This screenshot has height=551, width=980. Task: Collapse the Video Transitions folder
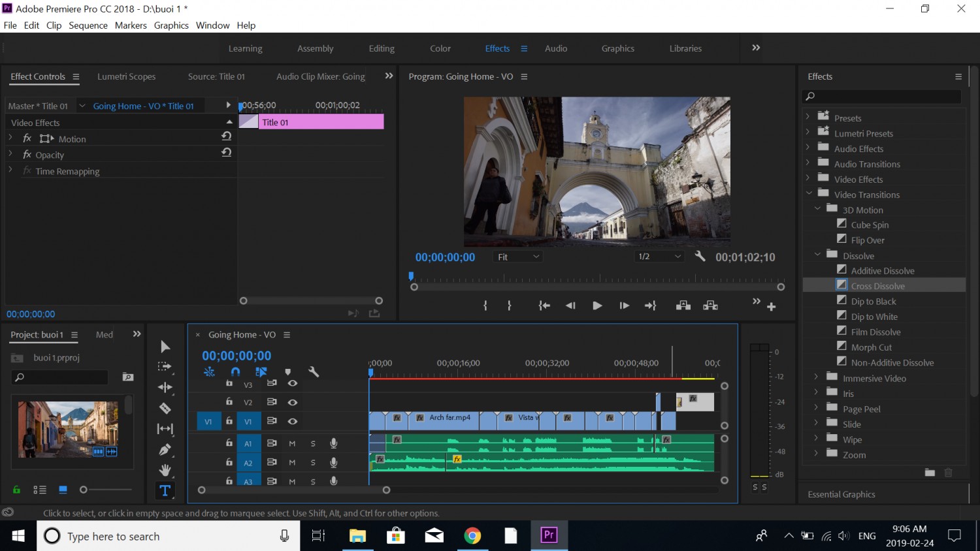809,194
